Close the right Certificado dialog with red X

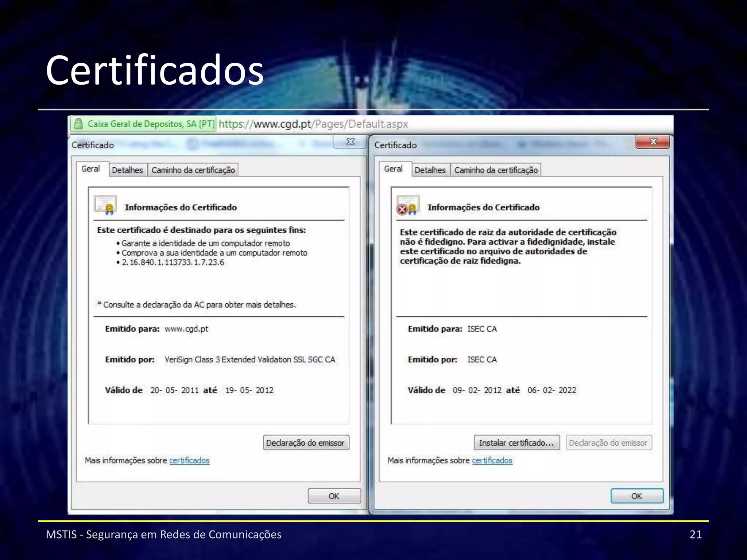tap(653, 141)
